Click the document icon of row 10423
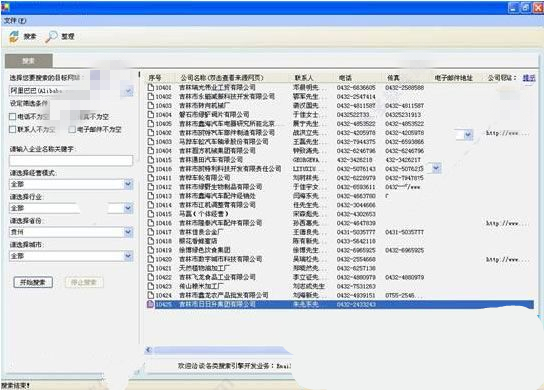544x390 pixels. pos(151,286)
